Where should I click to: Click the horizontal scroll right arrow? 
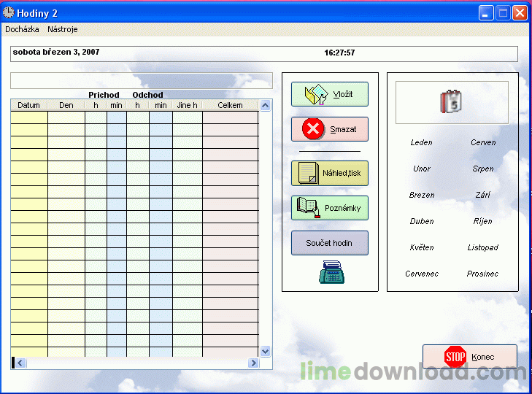tap(253, 363)
